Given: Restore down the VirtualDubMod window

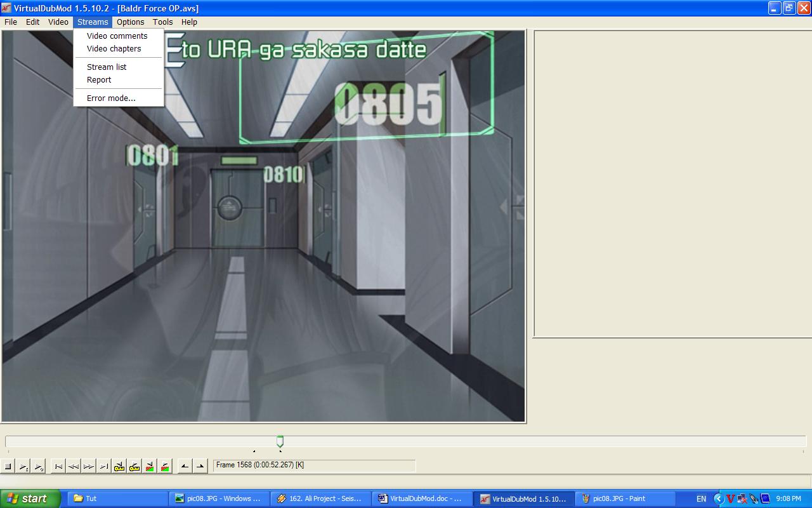Looking at the screenshot, I should coord(789,8).
